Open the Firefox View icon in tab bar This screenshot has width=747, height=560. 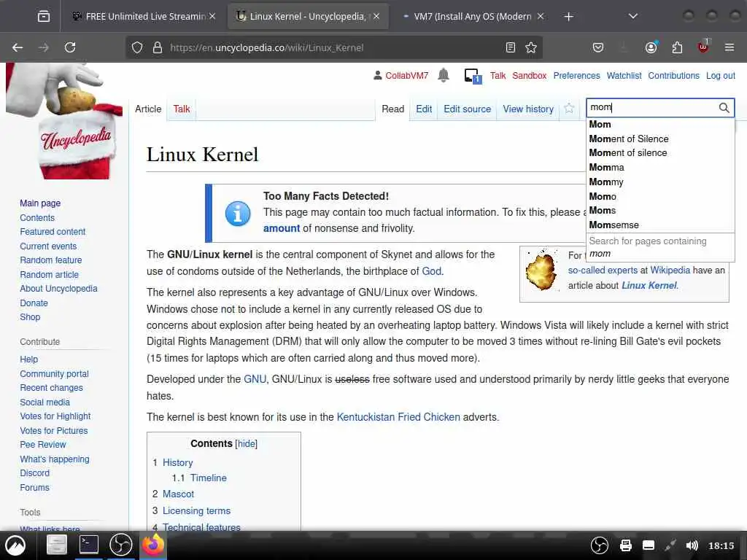coord(43,17)
